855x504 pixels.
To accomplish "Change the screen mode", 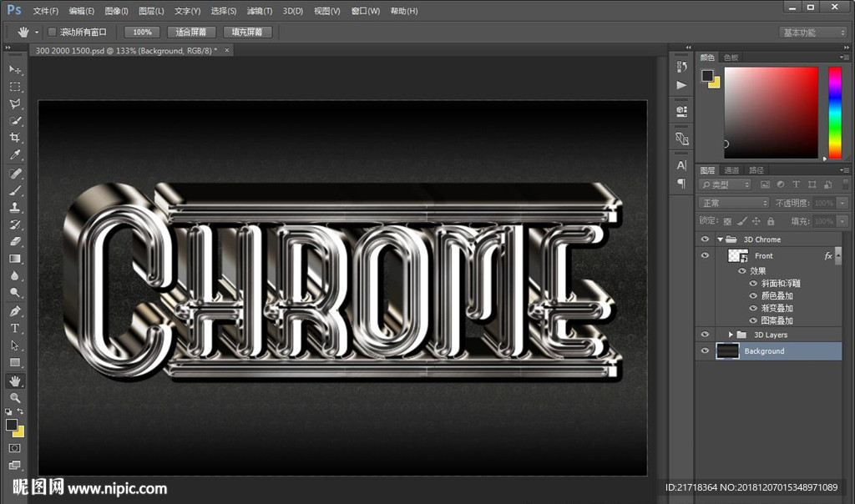I will 15,465.
